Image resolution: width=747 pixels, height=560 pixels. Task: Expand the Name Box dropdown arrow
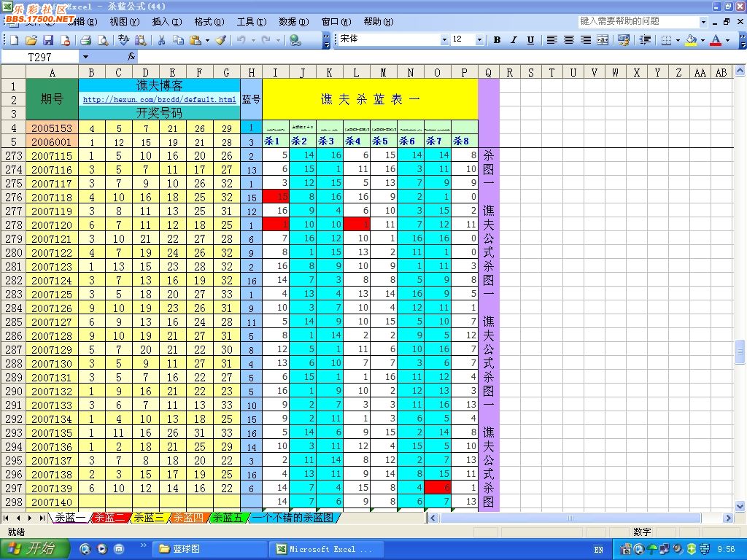[86, 57]
